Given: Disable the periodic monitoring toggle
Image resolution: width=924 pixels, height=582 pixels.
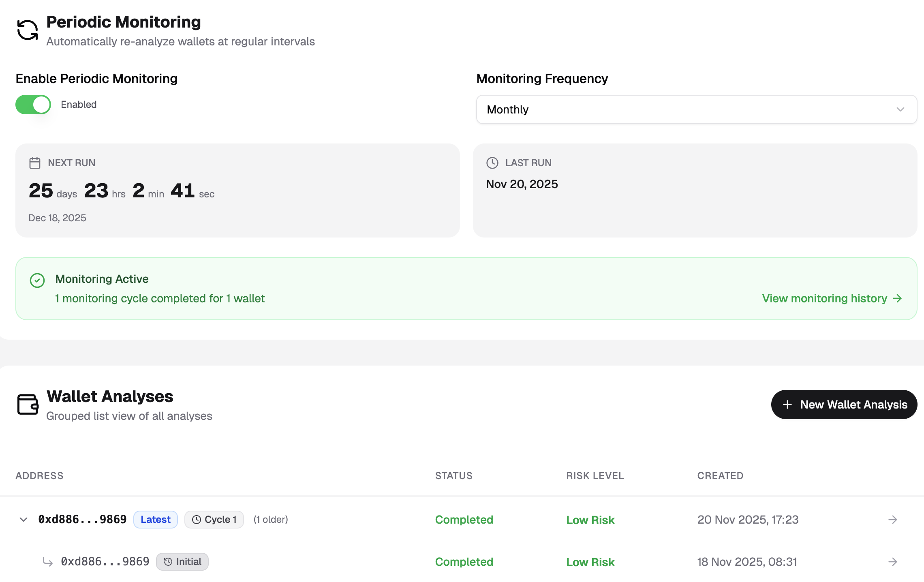Looking at the screenshot, I should coord(33,105).
